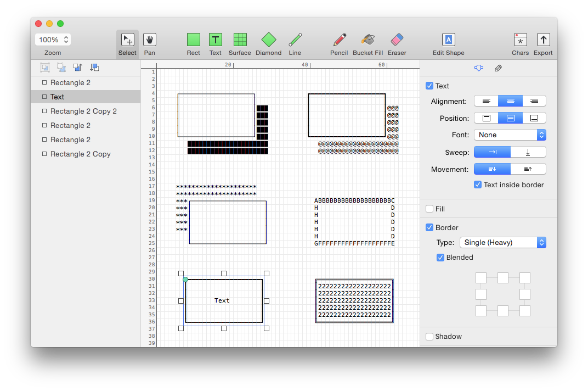Turn on the Shadow checkbox
Screen dimensions: 588x391
pos(429,336)
